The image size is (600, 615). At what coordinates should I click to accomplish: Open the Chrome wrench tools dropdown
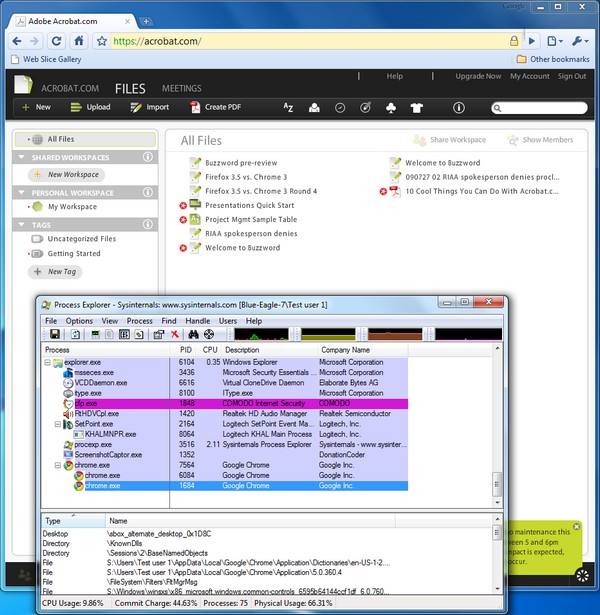click(x=580, y=41)
